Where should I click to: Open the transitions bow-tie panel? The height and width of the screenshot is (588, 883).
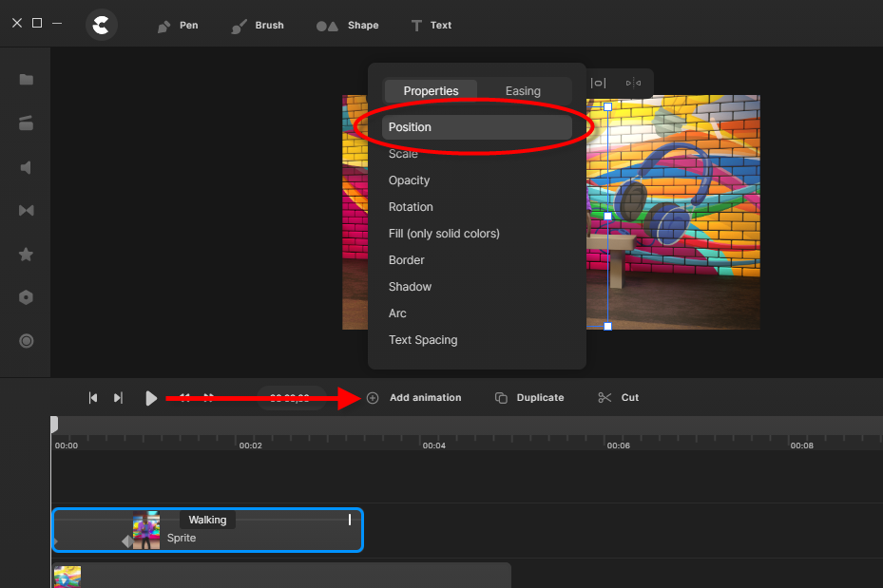(x=26, y=211)
